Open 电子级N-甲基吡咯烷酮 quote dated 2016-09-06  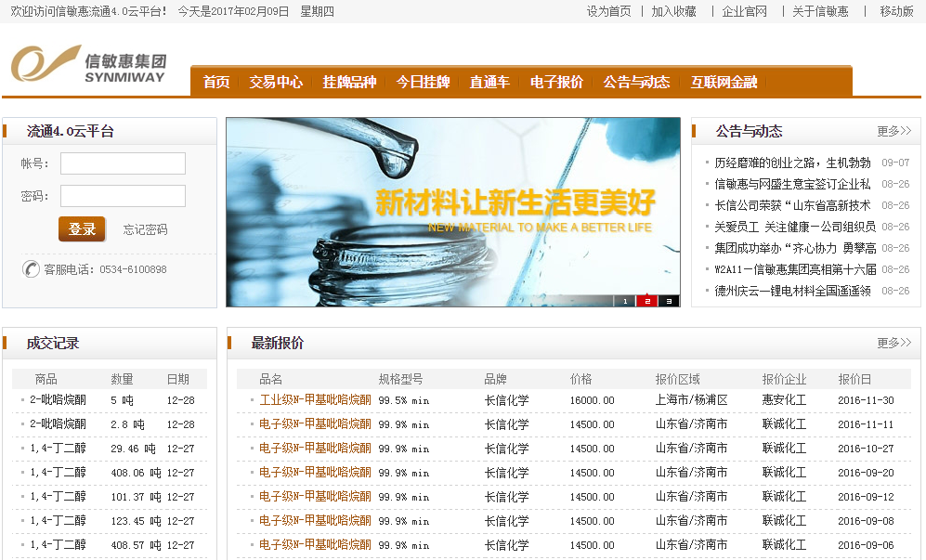coord(316,544)
